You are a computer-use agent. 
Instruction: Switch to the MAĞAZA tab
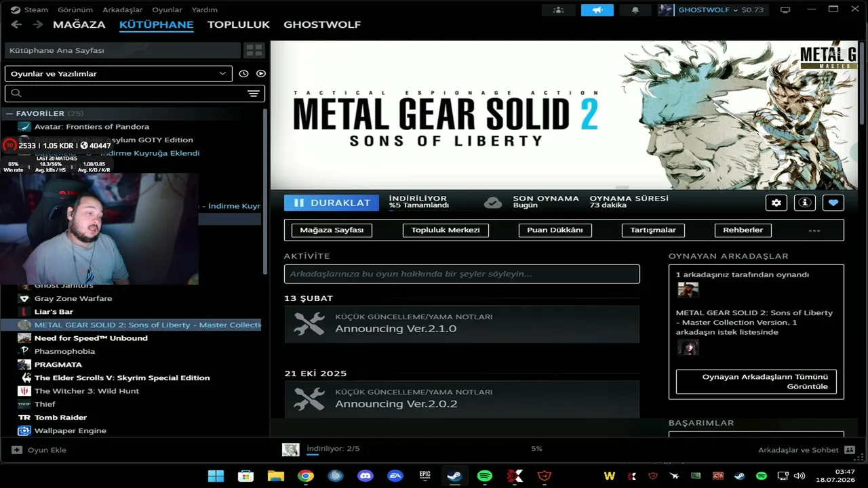click(x=79, y=24)
